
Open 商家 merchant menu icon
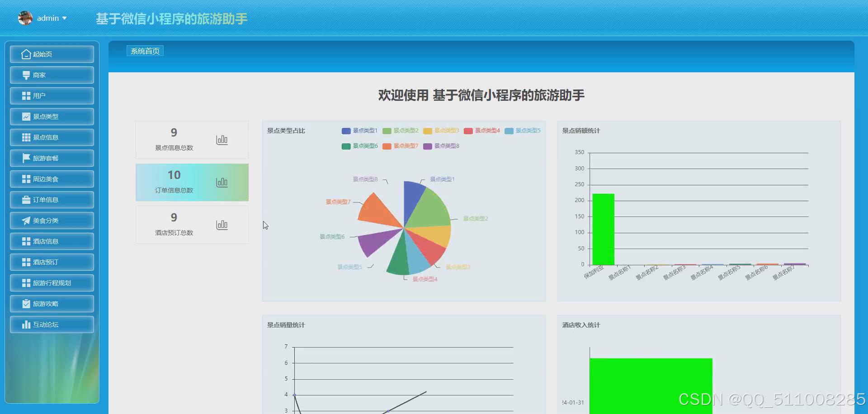tap(26, 75)
